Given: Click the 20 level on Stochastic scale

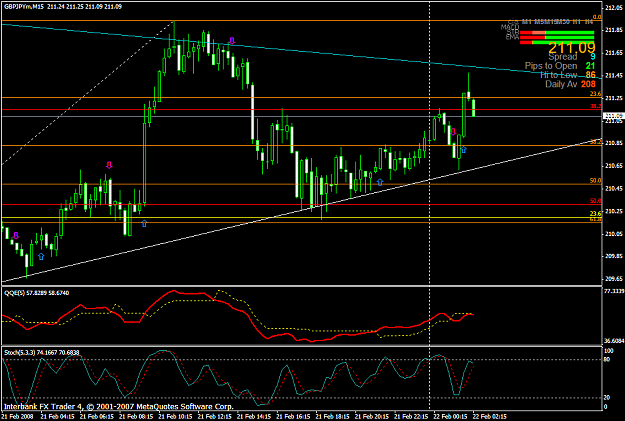Looking at the screenshot, I should click(607, 397).
